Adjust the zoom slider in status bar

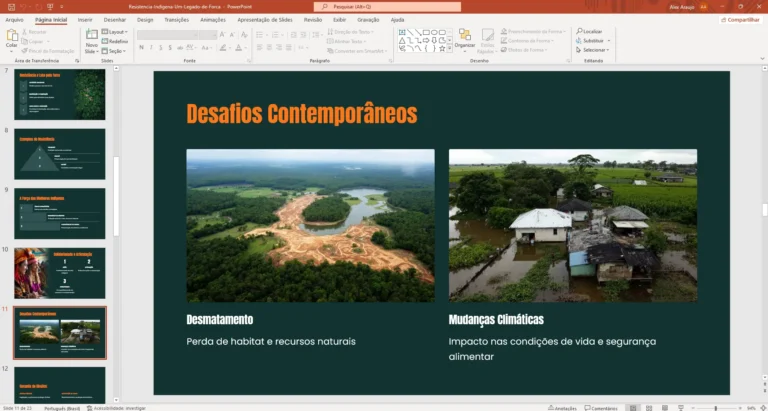[716, 408]
